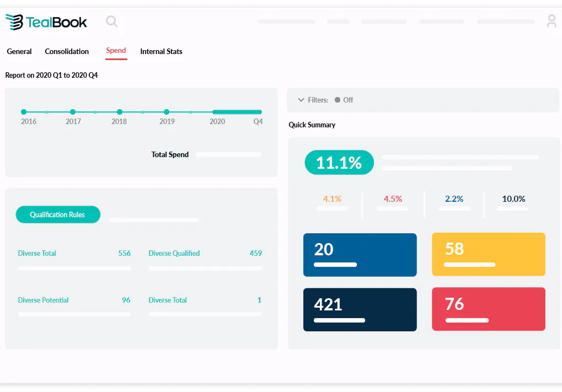Click the TealBook logo
Image resolution: width=562 pixels, height=392 pixels.
(46, 22)
